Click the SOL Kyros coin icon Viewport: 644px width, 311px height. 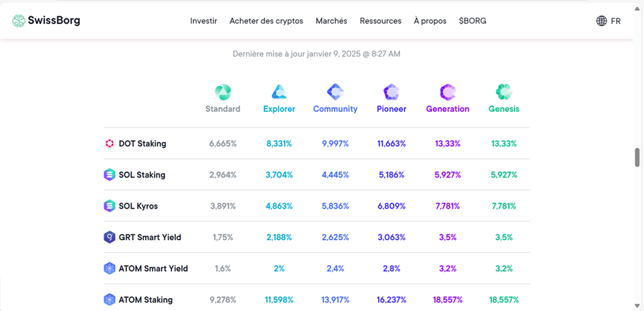[109, 206]
